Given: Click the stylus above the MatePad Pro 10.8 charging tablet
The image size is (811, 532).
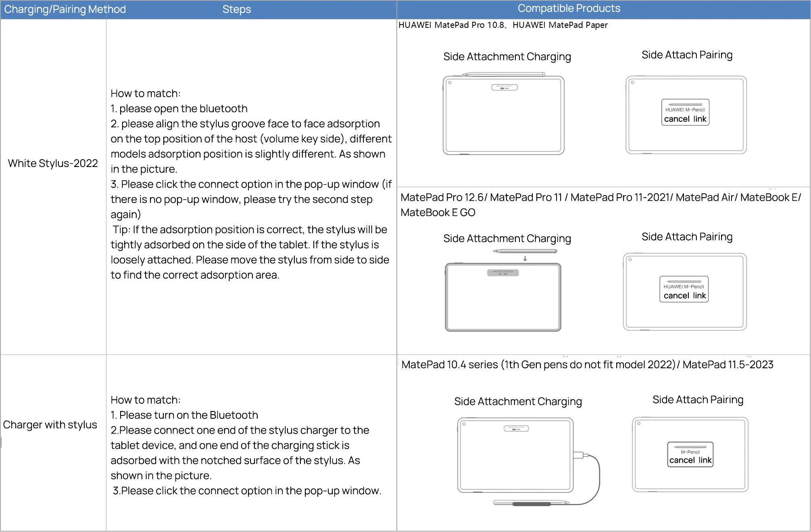Looking at the screenshot, I should pyautogui.click(x=504, y=74).
